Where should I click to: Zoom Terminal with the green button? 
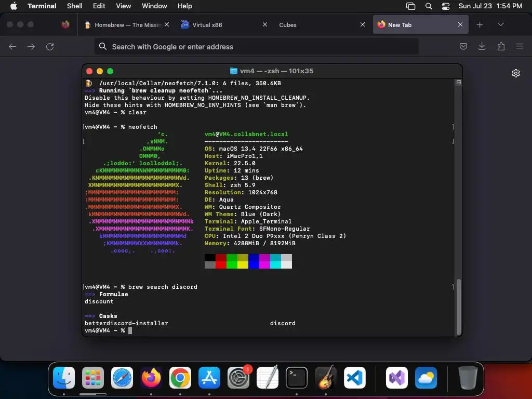tap(110, 71)
